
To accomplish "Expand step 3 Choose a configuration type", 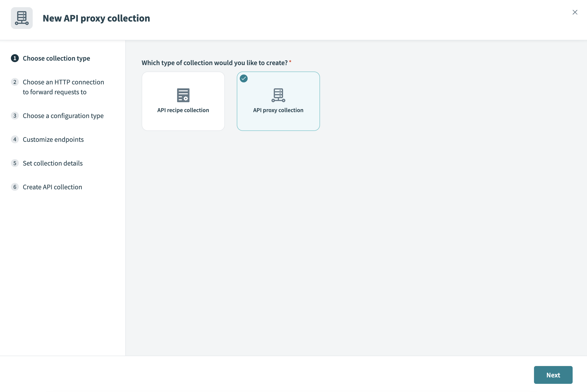I will [63, 116].
